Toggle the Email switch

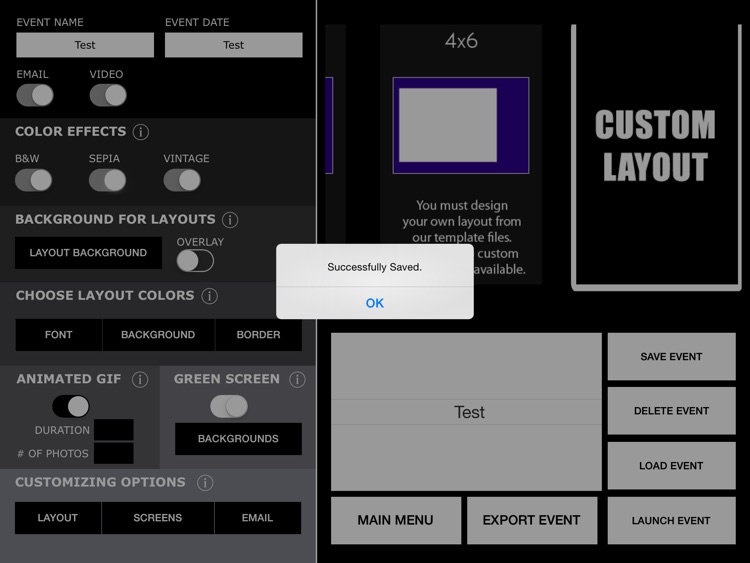[x=35, y=95]
